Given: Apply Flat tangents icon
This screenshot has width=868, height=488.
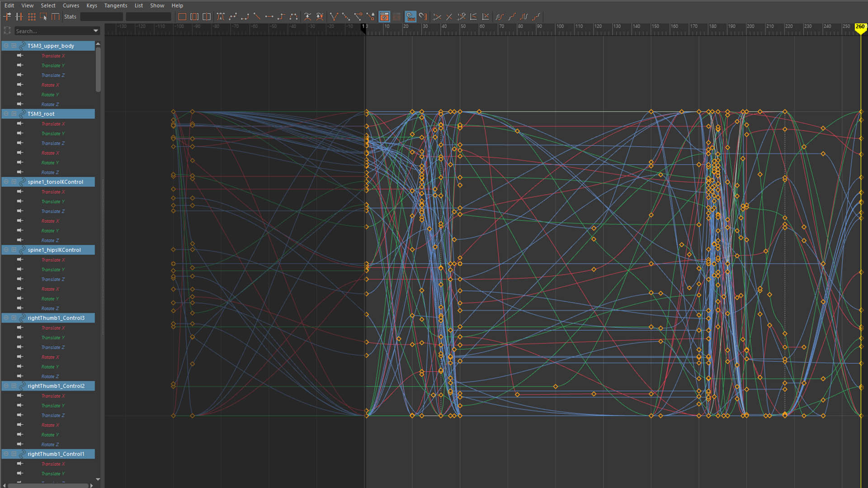Looking at the screenshot, I should coord(269,17).
